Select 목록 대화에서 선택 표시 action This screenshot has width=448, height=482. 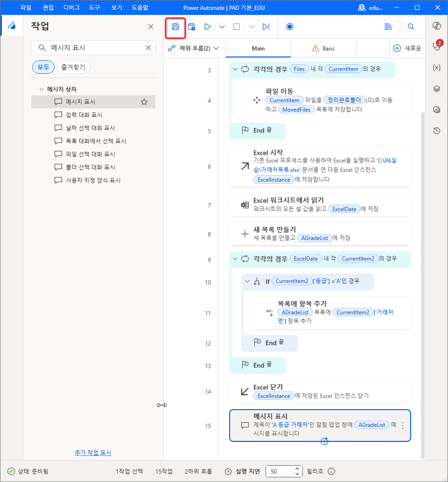click(x=93, y=141)
